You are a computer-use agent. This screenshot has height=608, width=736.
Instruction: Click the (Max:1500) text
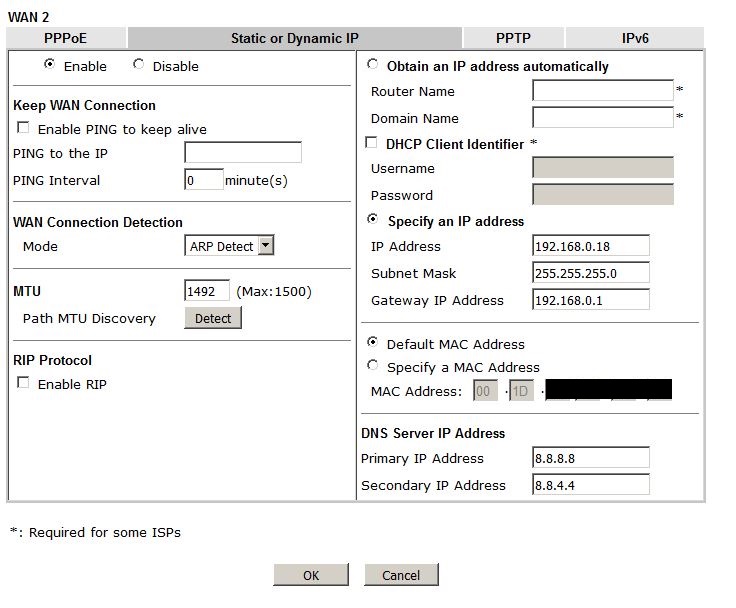coord(274,292)
